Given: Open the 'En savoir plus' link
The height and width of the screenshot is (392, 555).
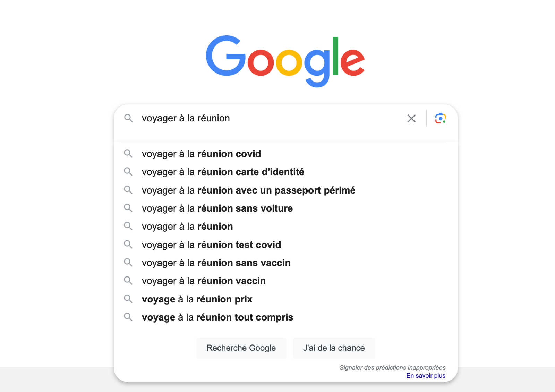Looking at the screenshot, I should tap(426, 376).
